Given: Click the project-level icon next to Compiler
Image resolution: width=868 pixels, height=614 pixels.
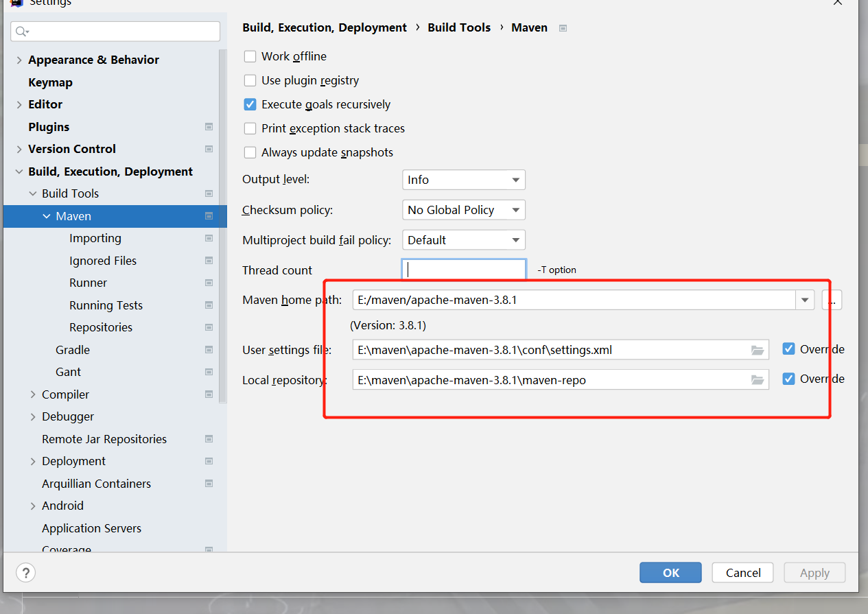Looking at the screenshot, I should click(x=209, y=394).
